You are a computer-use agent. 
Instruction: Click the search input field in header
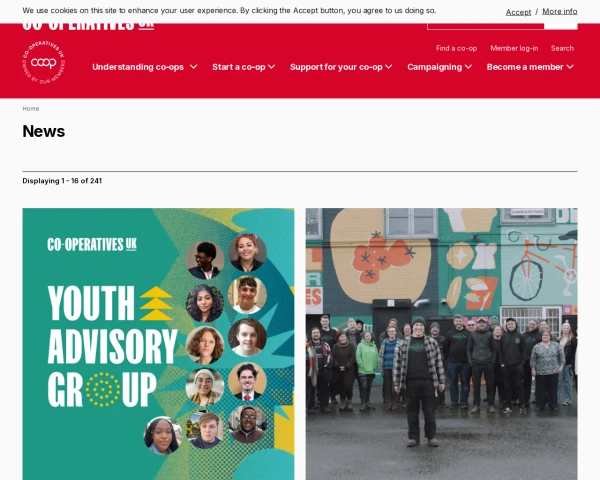point(485,26)
